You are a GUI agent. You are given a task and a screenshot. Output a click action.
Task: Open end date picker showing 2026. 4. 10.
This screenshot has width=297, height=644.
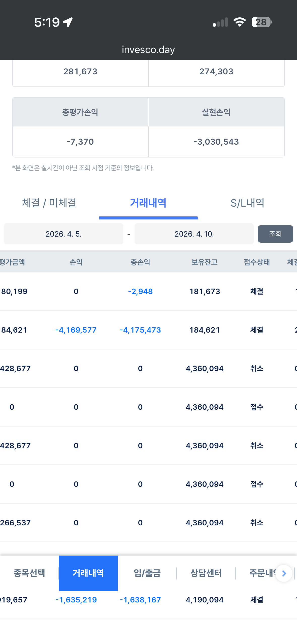point(194,234)
